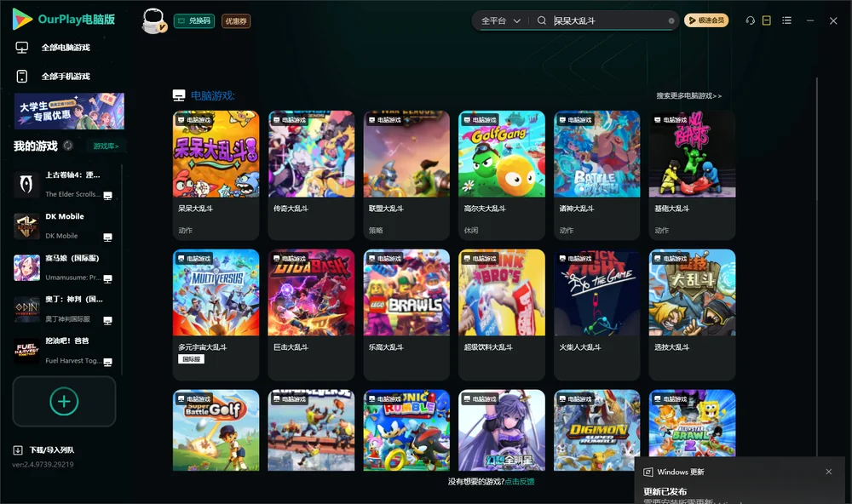Click the add game plus icon
The height and width of the screenshot is (504, 852).
[x=64, y=402]
